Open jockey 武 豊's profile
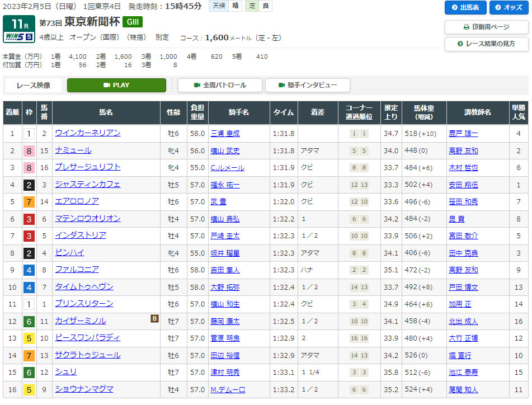Image resolution: width=532 pixels, height=405 pixels. [x=219, y=202]
